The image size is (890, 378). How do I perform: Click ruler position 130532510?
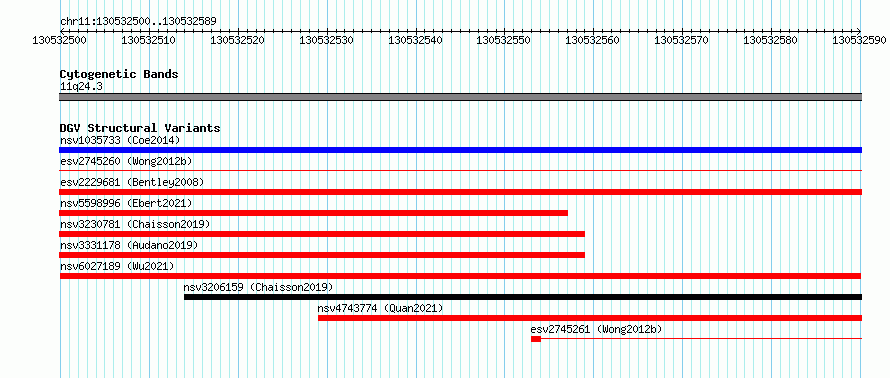click(x=149, y=41)
